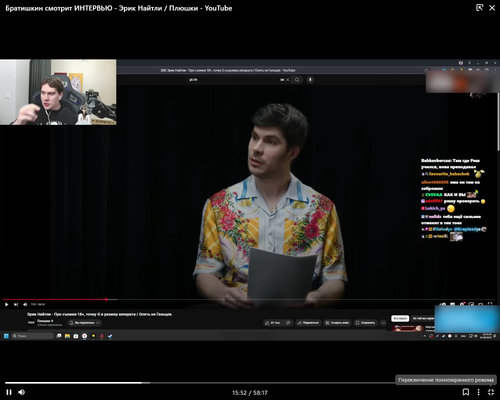Click the inner YouTube video title
Image resolution: width=500 pixels, height=400 pixels.
[99, 314]
